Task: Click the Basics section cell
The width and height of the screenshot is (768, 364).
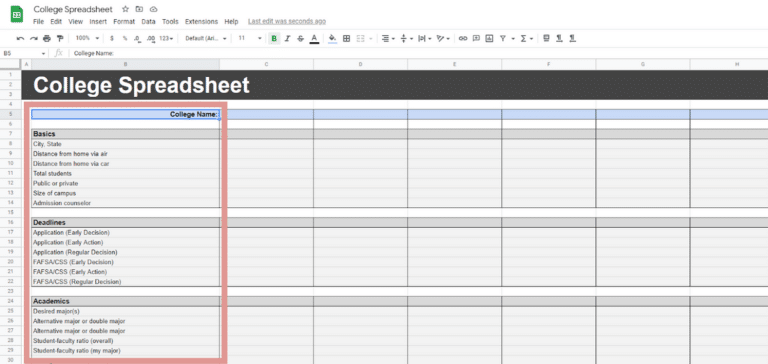Action: tap(125, 134)
